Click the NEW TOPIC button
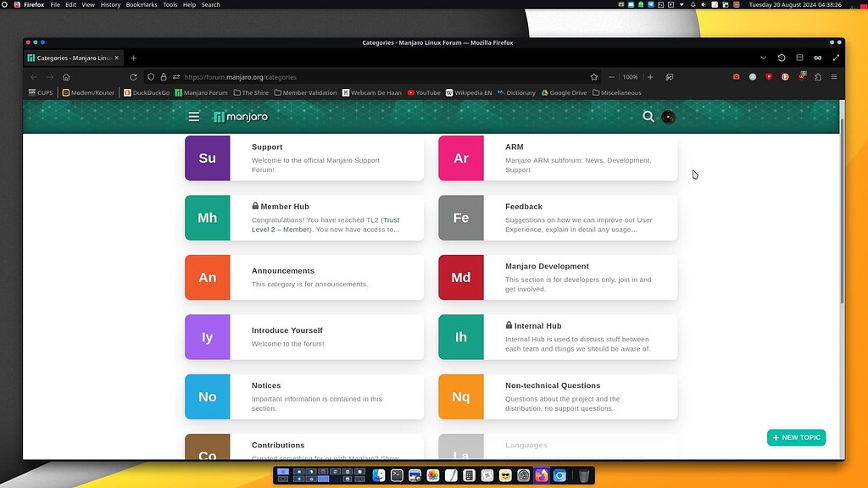This screenshot has width=868, height=488. [795, 437]
